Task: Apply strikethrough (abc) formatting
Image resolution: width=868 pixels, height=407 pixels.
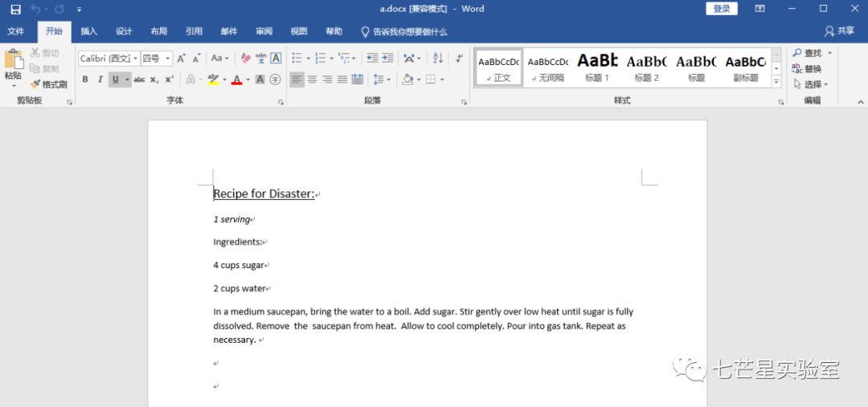Action: point(140,79)
